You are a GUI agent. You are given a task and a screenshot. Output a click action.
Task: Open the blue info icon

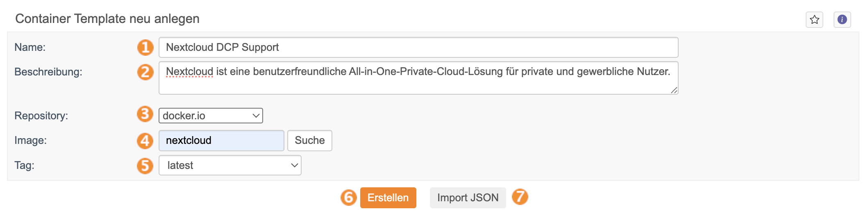click(842, 20)
